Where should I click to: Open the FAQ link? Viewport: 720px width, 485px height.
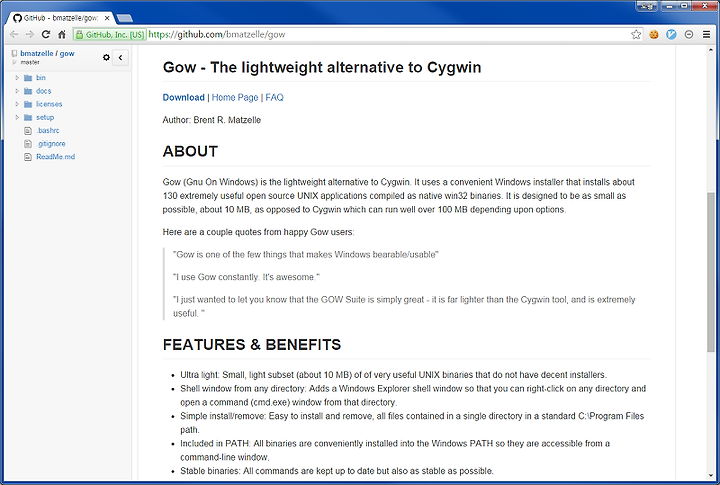click(x=275, y=97)
